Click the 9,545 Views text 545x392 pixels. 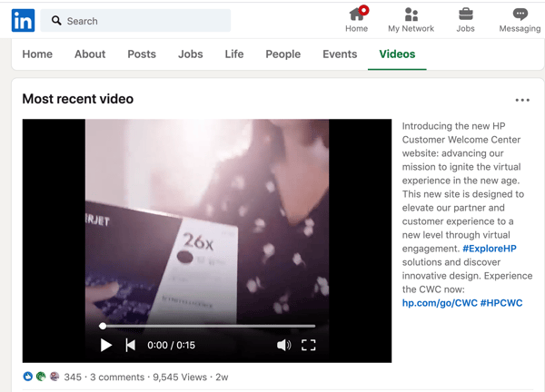180,377
